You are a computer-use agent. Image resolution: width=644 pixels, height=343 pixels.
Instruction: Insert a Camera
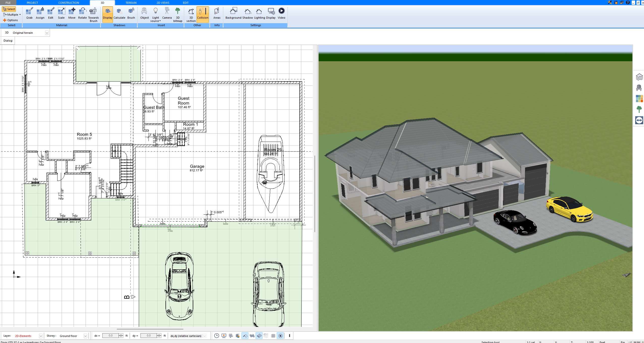167,13
